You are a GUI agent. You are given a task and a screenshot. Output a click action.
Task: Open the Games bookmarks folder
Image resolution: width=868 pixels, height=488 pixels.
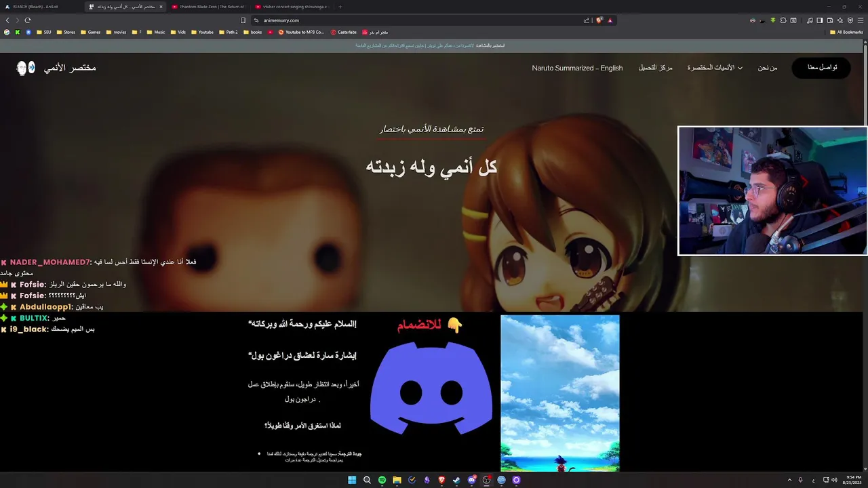click(x=90, y=32)
